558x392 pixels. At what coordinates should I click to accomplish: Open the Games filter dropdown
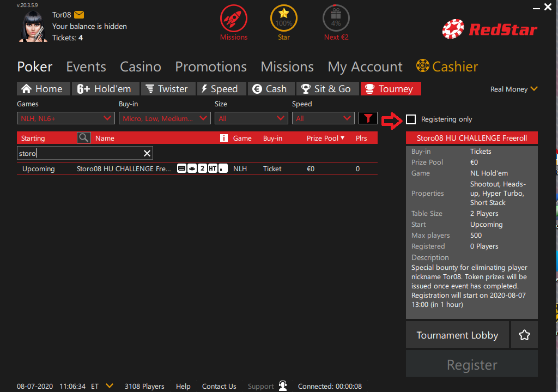coord(66,118)
